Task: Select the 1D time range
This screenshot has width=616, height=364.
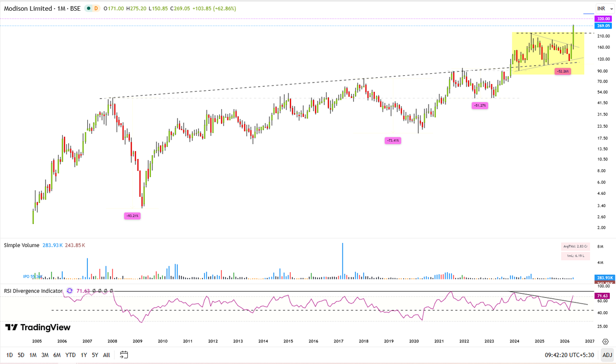Action: [10, 355]
